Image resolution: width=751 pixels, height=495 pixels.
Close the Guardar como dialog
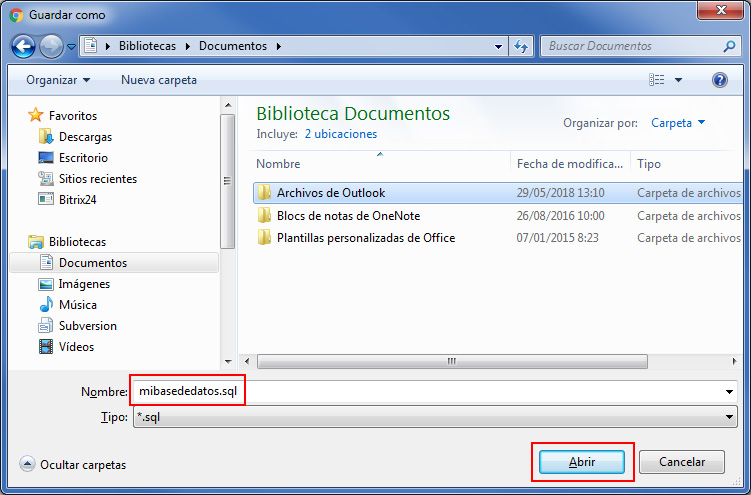(720, 11)
